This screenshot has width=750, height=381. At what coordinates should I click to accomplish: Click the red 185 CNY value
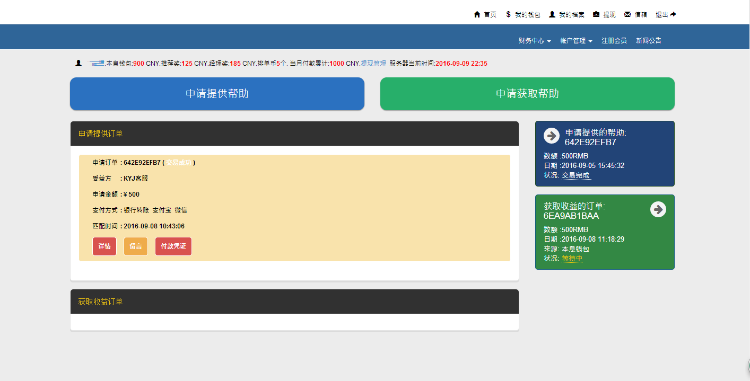(235, 63)
